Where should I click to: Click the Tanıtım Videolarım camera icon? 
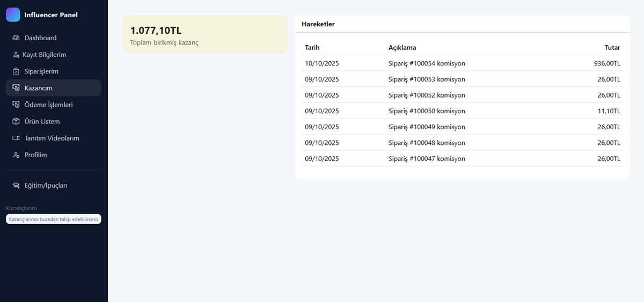[x=16, y=138]
